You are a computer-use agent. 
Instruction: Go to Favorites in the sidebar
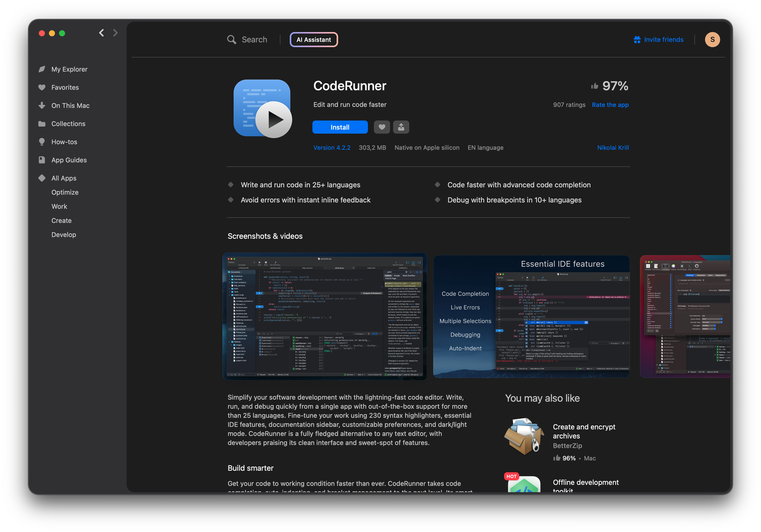click(x=65, y=87)
